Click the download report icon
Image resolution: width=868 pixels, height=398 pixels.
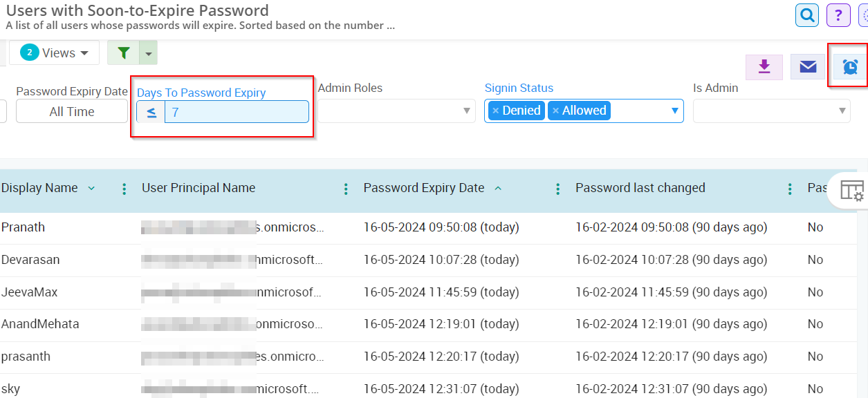tap(764, 66)
